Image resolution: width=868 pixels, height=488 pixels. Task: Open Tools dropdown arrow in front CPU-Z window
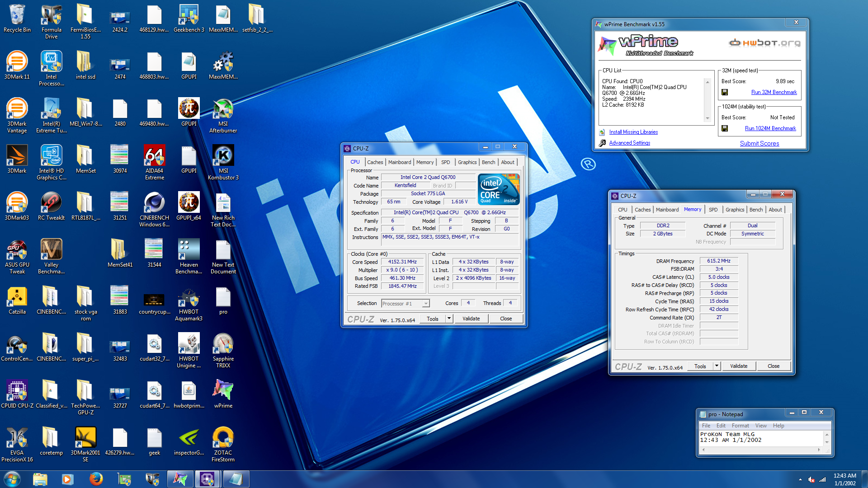tap(449, 319)
